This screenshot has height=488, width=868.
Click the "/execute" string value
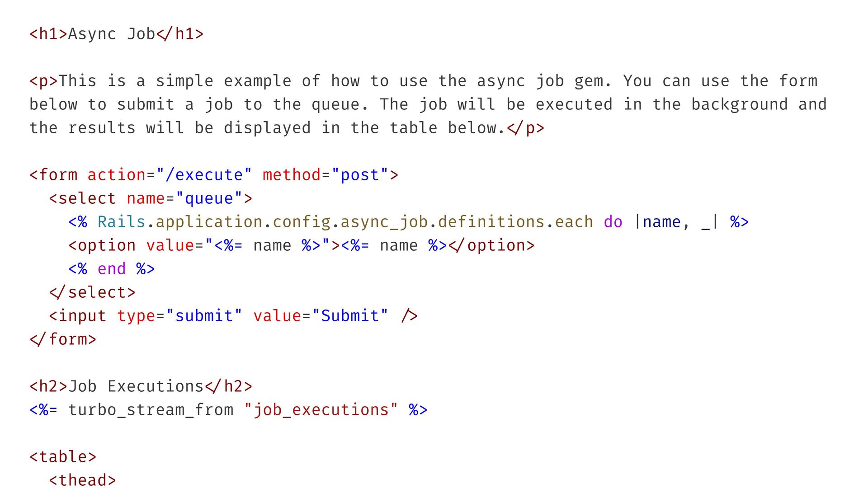click(204, 175)
